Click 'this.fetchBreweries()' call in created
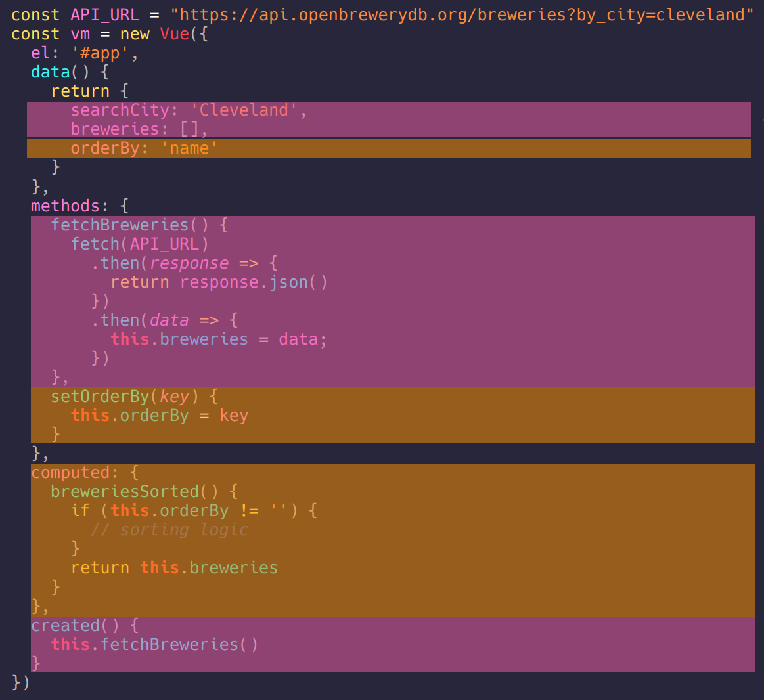This screenshot has height=700, width=764. (x=154, y=644)
